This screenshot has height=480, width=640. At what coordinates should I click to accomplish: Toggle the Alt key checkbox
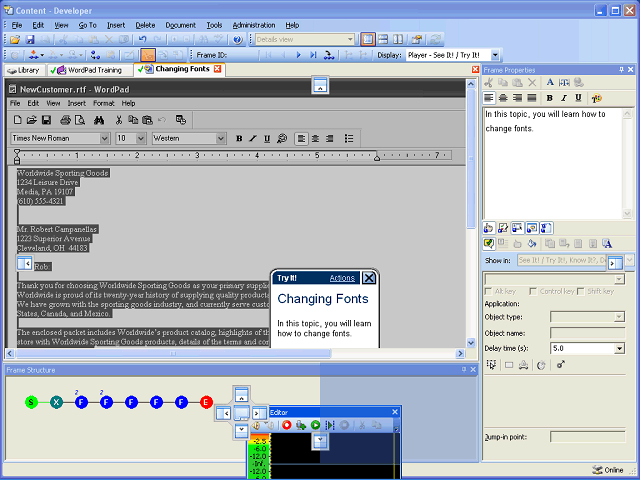488,291
